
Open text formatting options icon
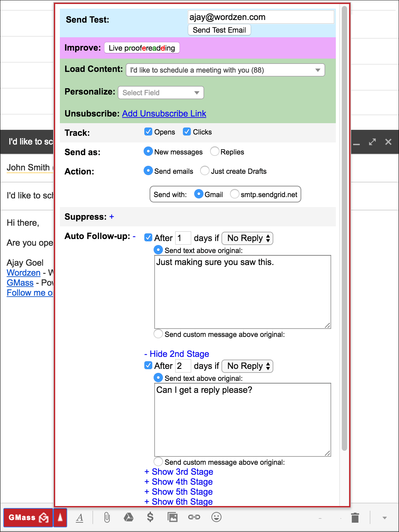[x=80, y=518]
